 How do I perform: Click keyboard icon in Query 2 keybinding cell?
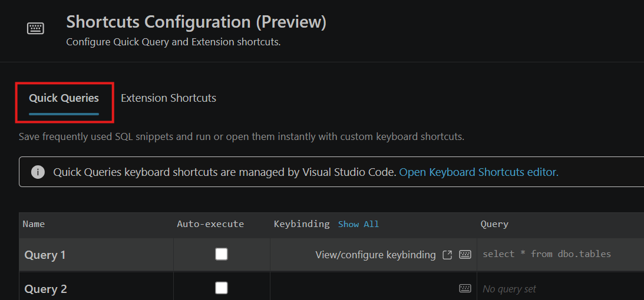pos(465,288)
